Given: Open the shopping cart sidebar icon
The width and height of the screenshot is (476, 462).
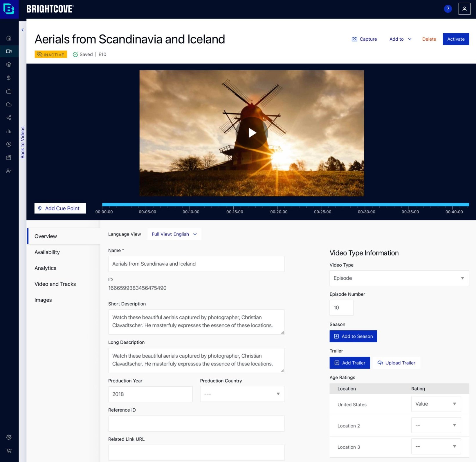Looking at the screenshot, I should click(9, 451).
